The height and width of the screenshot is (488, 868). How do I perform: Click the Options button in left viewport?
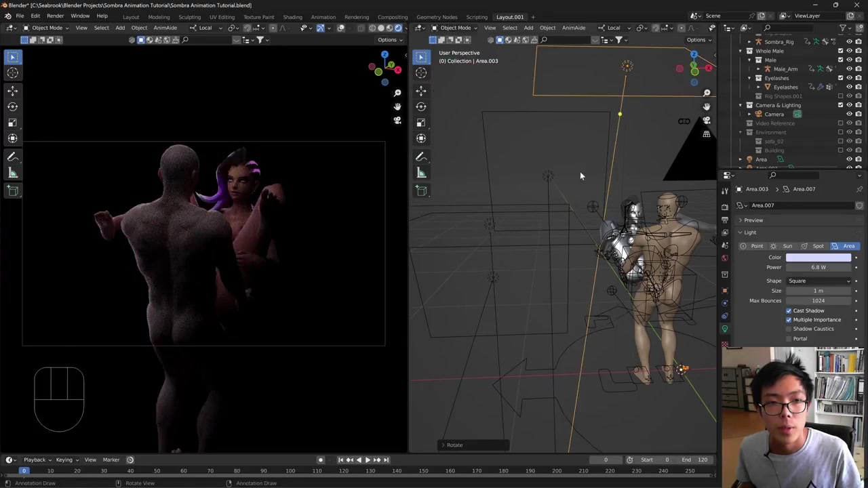(x=389, y=40)
